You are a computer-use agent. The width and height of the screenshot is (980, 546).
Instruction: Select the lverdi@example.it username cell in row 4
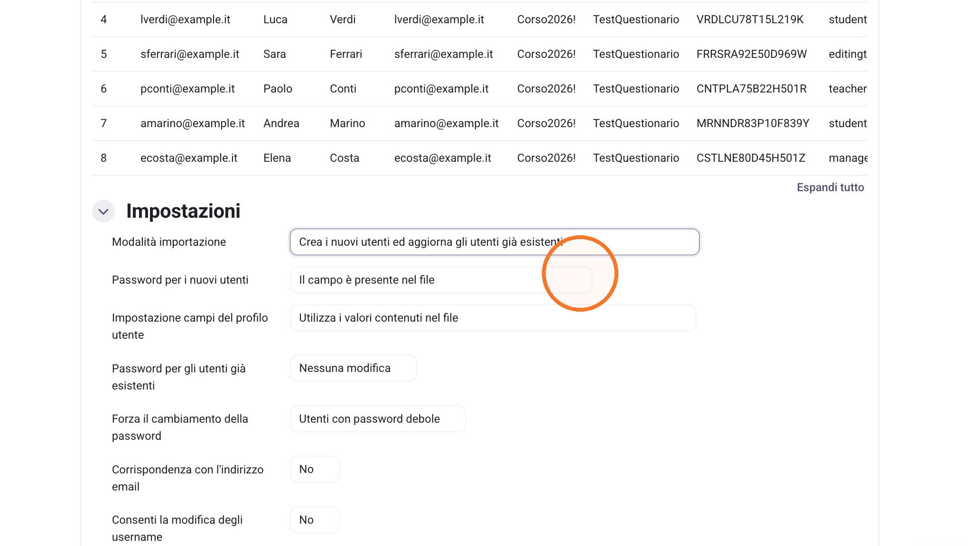tap(185, 19)
